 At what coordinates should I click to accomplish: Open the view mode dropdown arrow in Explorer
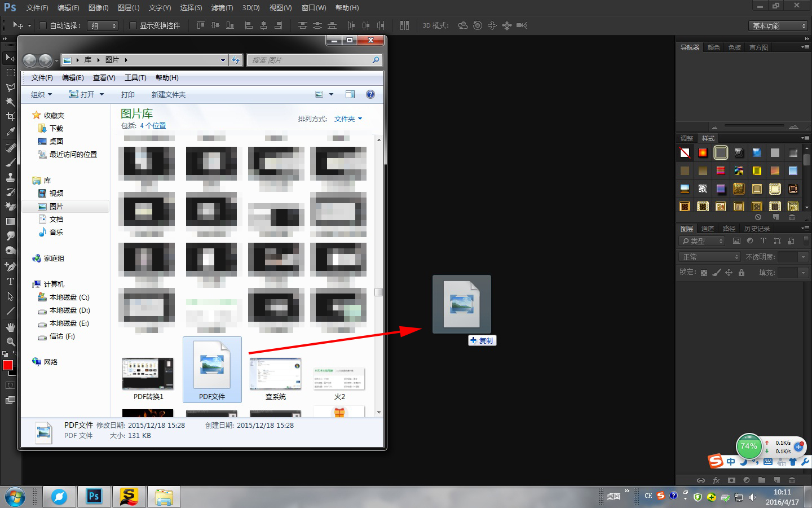point(331,94)
